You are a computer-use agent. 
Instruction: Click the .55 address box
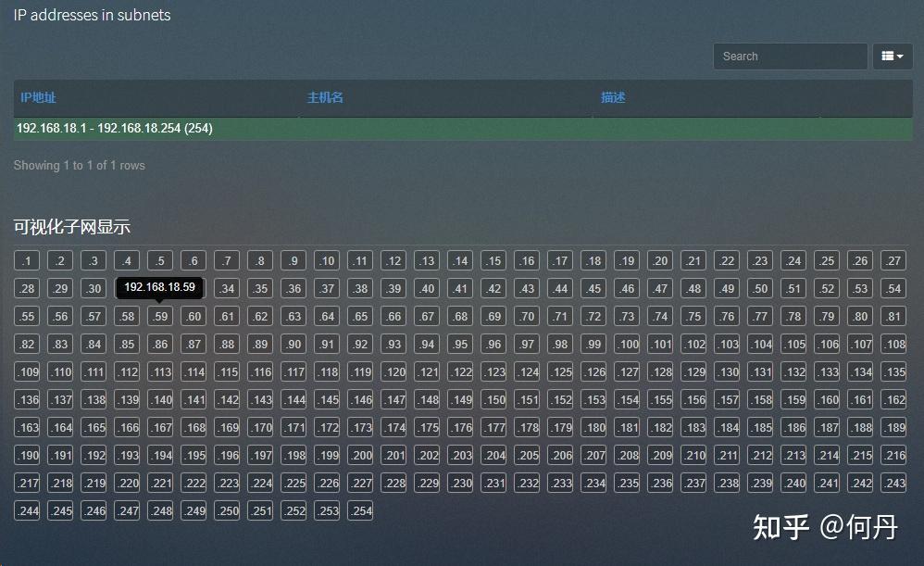(27, 316)
